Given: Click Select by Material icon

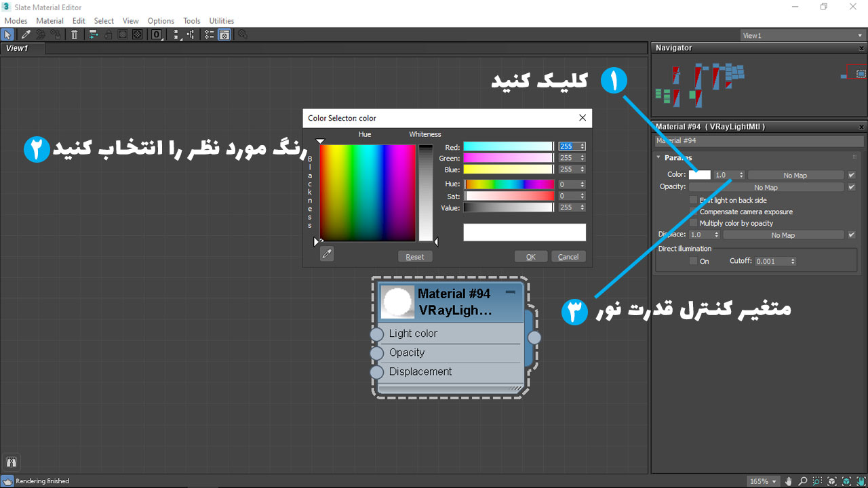Looking at the screenshot, I should (x=243, y=35).
